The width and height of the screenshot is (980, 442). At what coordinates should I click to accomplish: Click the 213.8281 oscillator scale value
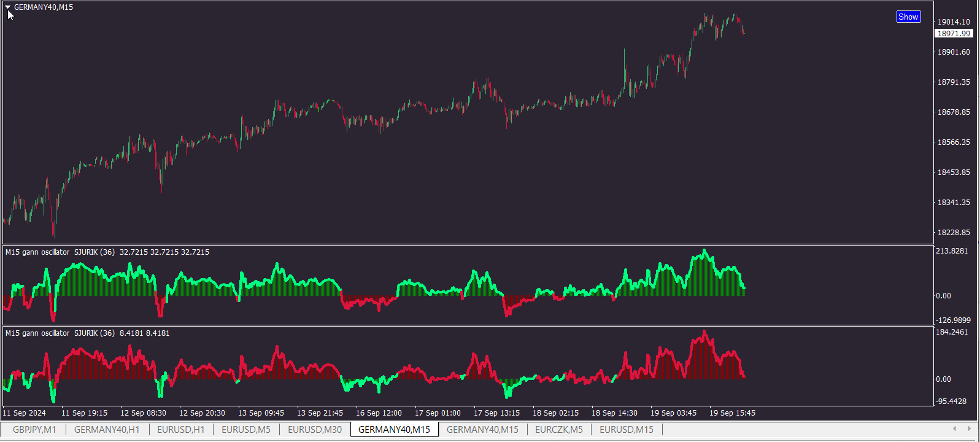pyautogui.click(x=952, y=251)
